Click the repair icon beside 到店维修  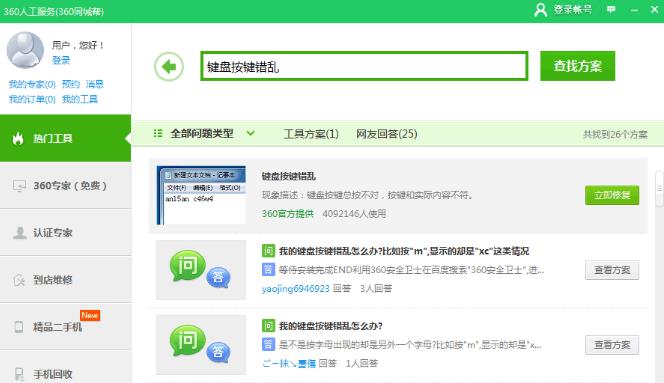pos(19,280)
